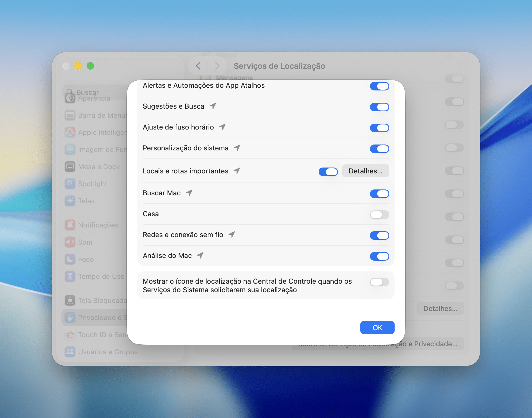Disable Alertas e Automações do App Atalhos toggle
This screenshot has width=532, height=418.
pos(379,86)
